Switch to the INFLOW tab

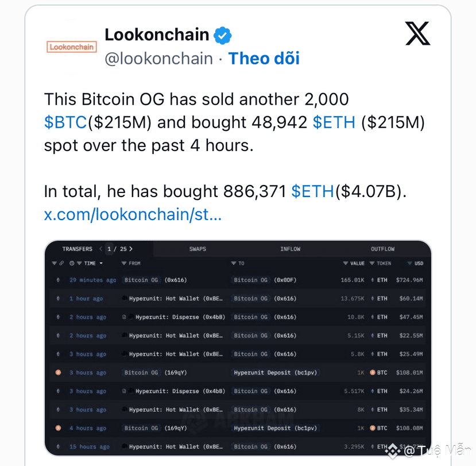(x=290, y=249)
